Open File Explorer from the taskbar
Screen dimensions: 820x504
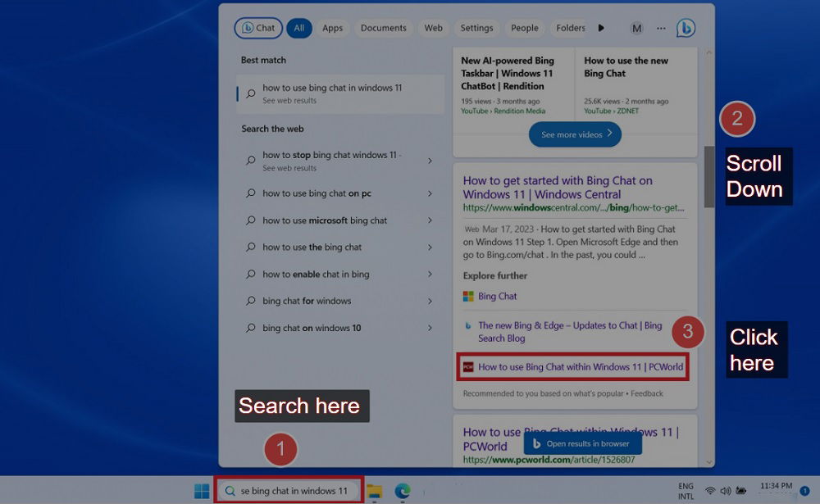tap(374, 490)
